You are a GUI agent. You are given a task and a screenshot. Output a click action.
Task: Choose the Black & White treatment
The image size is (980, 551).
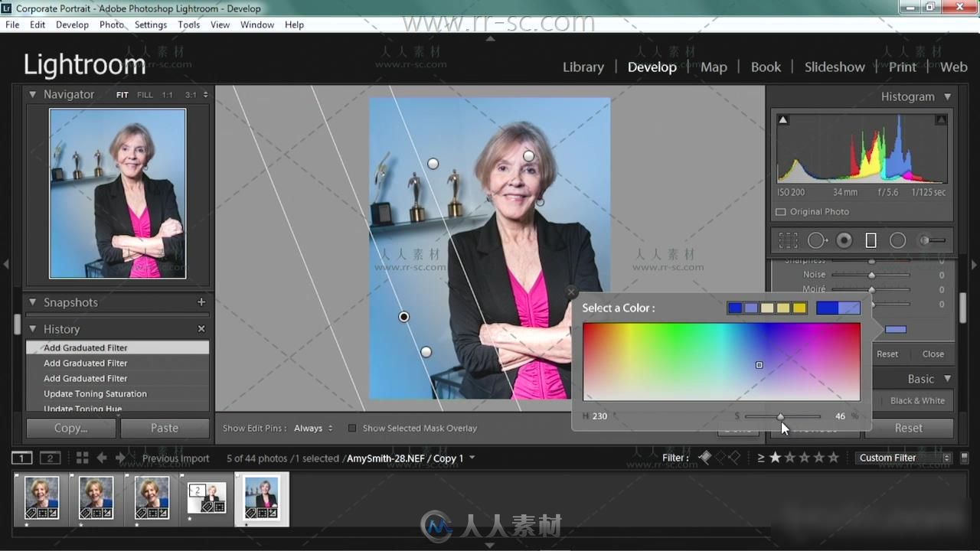pos(917,400)
